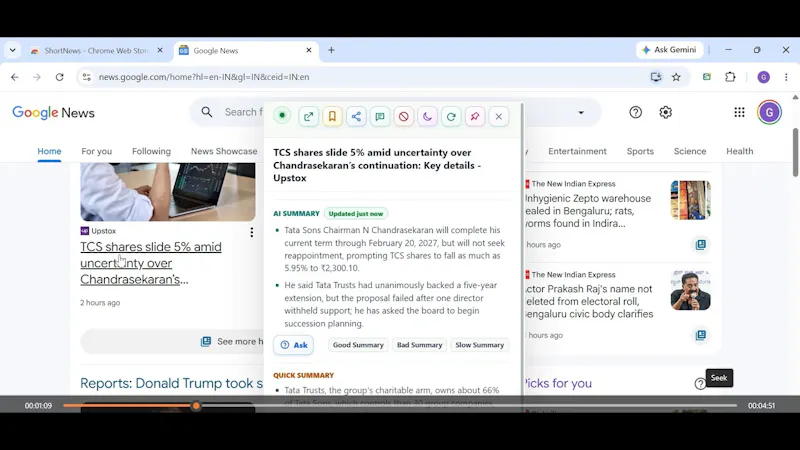
Task: Switch to ShortNews Chrome Web Store tab
Action: pos(96,51)
